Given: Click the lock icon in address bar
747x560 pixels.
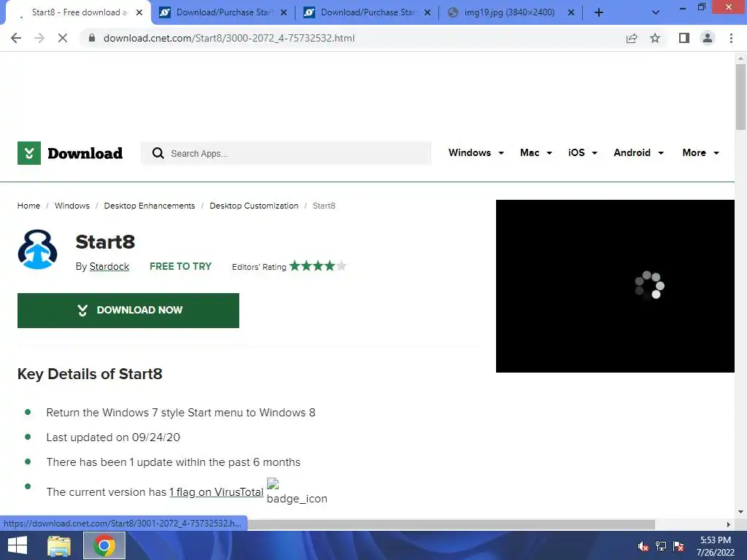Looking at the screenshot, I should [x=92, y=38].
